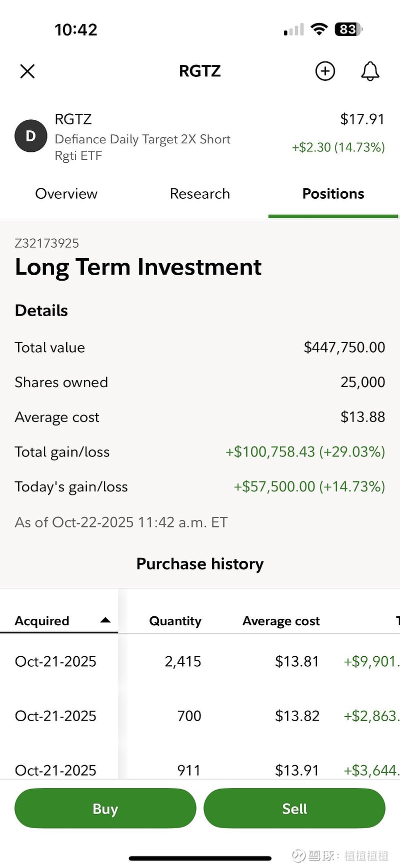Sort by Quantity column header

click(x=175, y=621)
